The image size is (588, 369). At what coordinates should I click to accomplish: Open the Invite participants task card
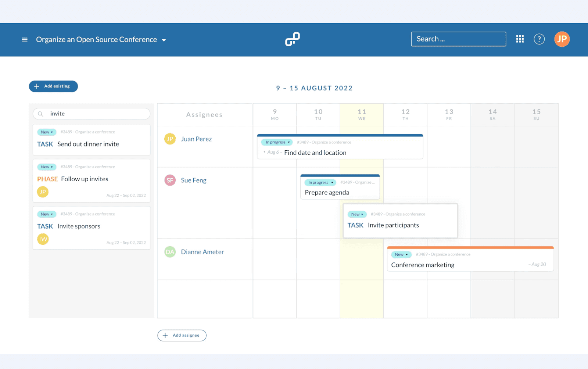click(x=393, y=225)
